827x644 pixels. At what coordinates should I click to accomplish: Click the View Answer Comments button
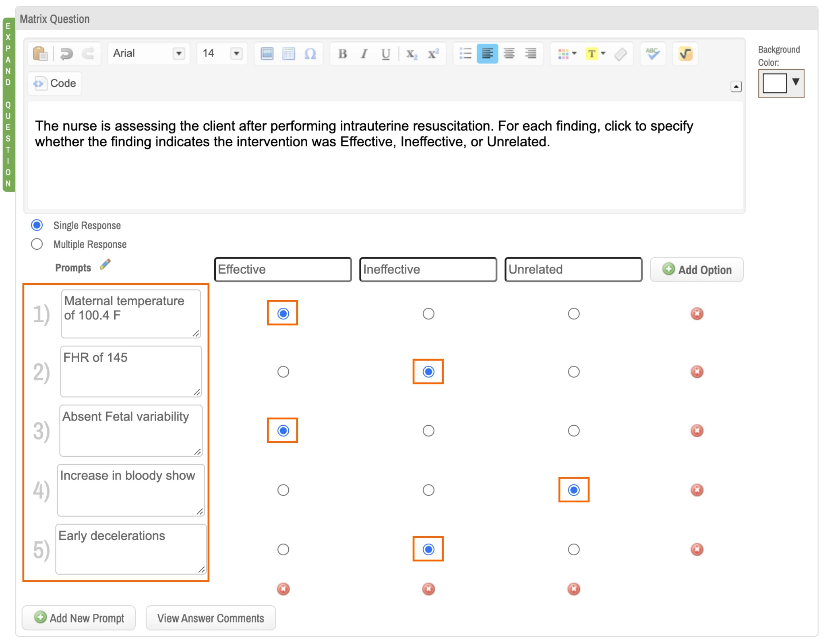pos(211,618)
